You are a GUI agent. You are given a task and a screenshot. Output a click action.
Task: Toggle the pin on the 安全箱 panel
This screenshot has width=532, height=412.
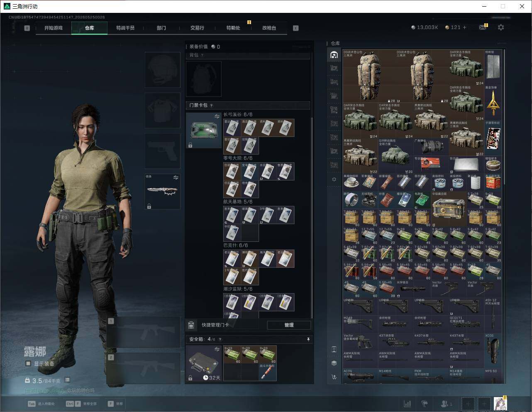point(308,339)
